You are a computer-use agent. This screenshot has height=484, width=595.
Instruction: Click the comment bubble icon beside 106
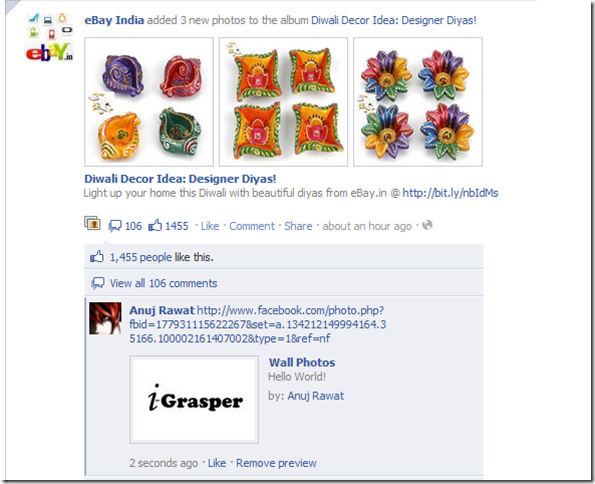[115, 226]
